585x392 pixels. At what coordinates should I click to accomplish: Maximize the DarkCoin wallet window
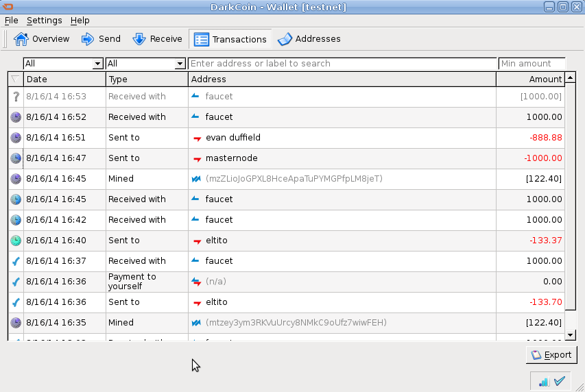563,7
